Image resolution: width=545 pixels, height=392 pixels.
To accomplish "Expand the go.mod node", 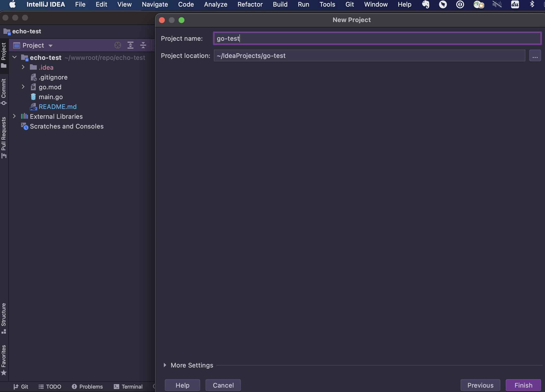I will pos(23,87).
